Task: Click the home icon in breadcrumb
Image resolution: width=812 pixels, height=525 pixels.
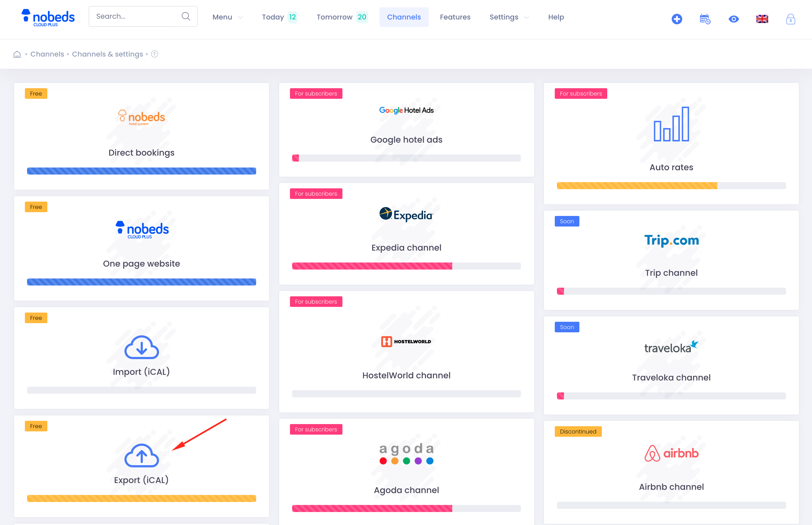Action: 17,54
